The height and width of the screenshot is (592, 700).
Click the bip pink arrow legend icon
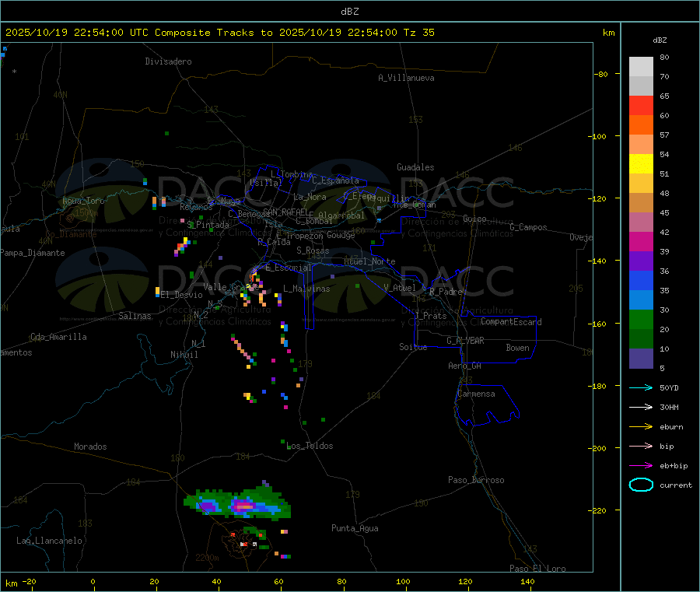click(x=641, y=446)
